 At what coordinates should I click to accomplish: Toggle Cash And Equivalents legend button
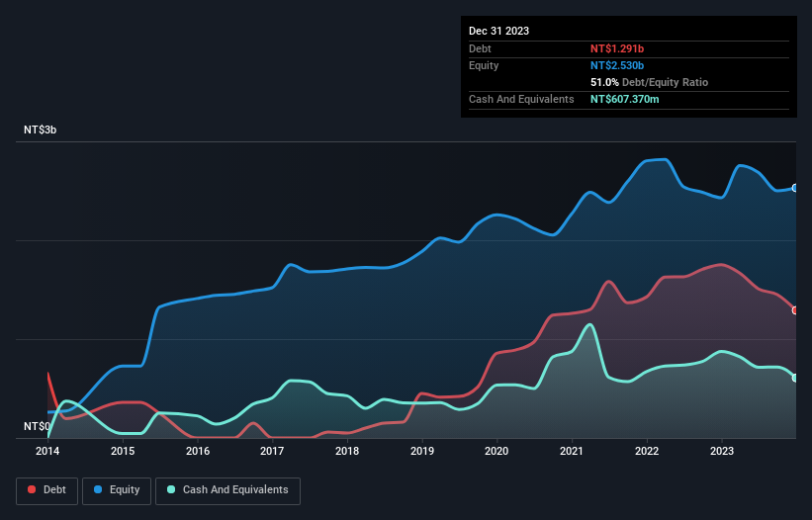pos(227,490)
